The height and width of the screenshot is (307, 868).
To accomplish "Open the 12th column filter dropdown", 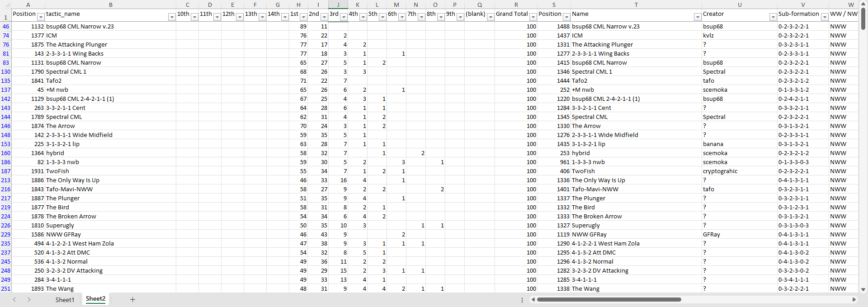I will click(240, 17).
